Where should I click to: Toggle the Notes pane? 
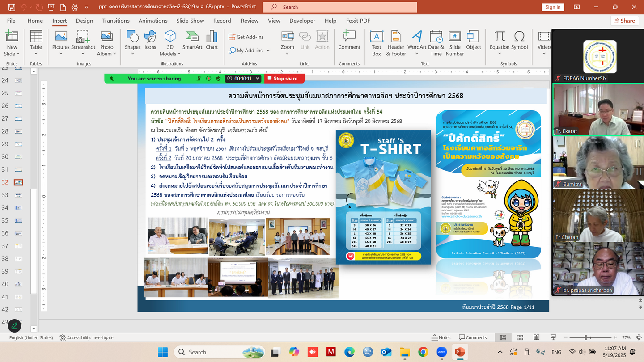click(441, 337)
